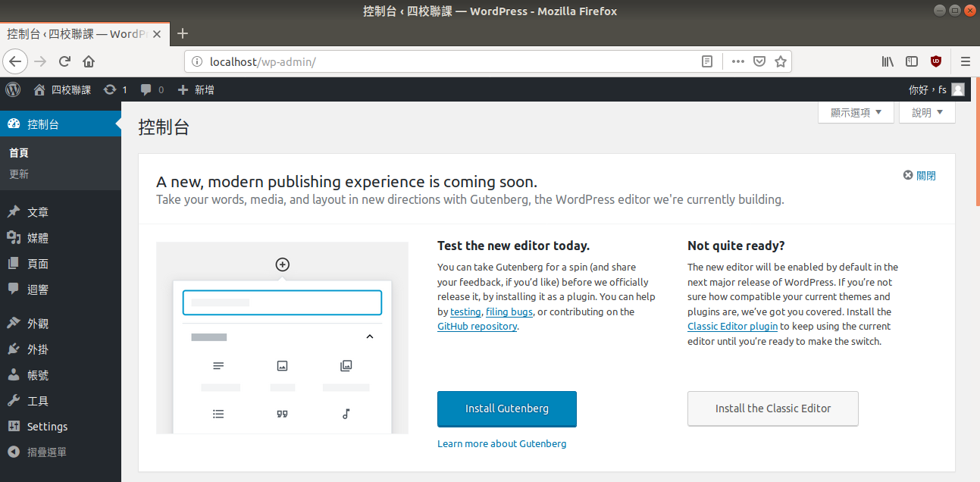Select 首頁 submenu item
The image size is (980, 482).
pos(19,152)
